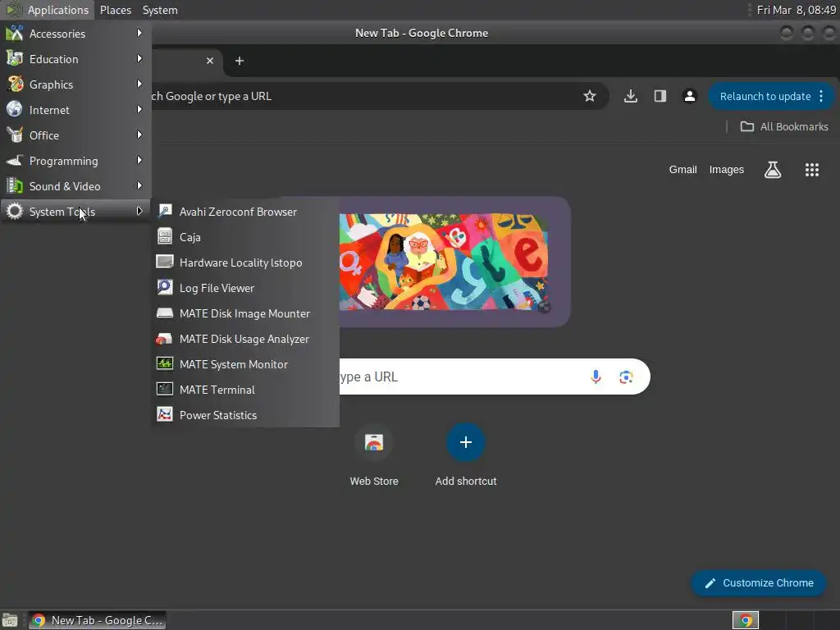Image resolution: width=840 pixels, height=630 pixels.
Task: Open Avahi Zeroconf Browser from System Tools
Action: pyautogui.click(x=245, y=212)
